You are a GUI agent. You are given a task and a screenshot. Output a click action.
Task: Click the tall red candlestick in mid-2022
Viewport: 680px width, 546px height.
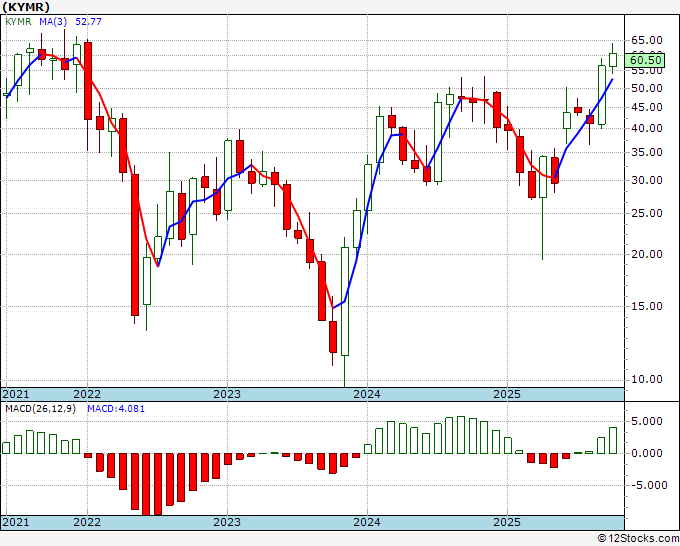[x=135, y=245]
